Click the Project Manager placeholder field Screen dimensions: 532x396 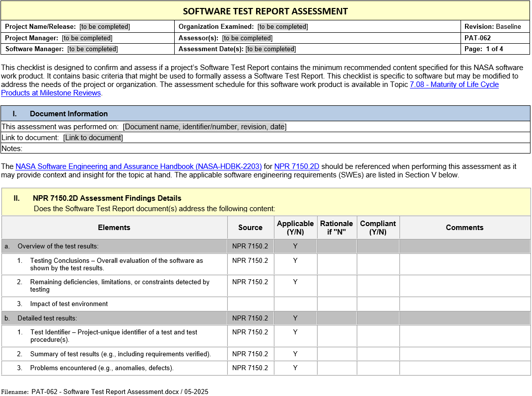(87, 38)
